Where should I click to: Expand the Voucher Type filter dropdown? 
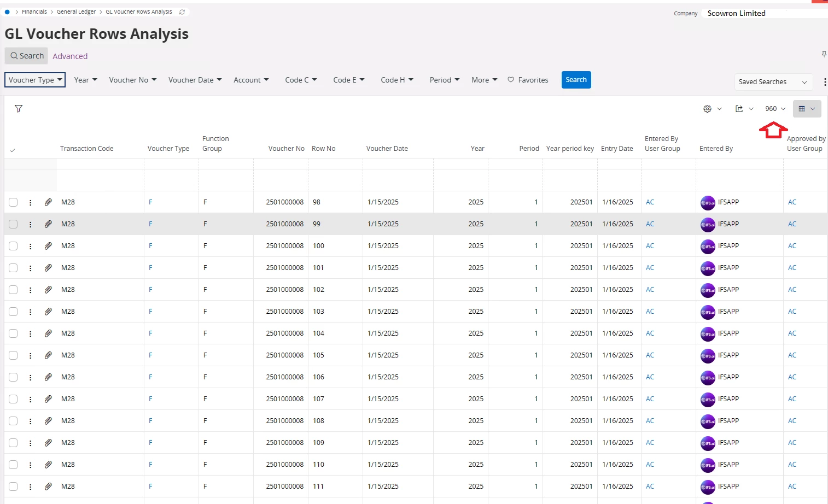coord(35,80)
